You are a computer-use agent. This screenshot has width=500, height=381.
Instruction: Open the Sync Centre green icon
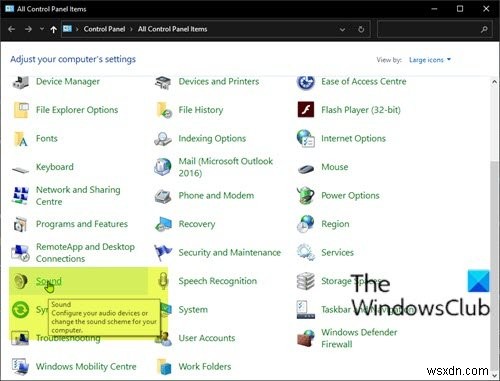21,310
